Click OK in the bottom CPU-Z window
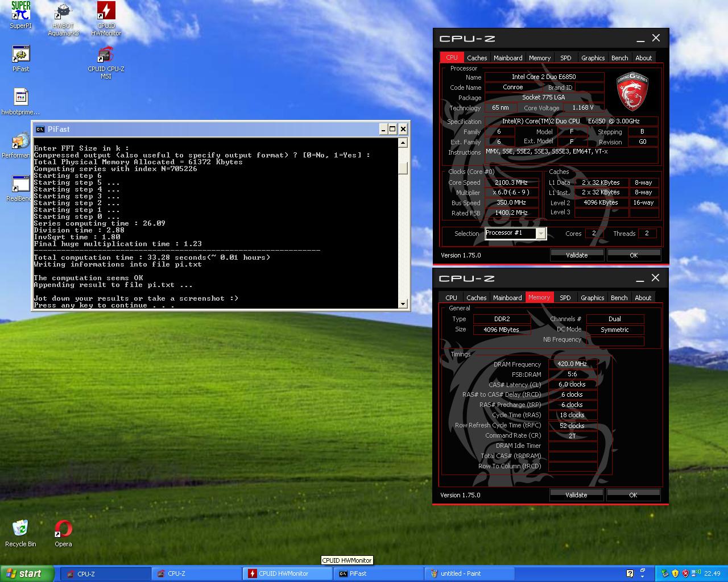The width and height of the screenshot is (728, 582). click(x=633, y=495)
